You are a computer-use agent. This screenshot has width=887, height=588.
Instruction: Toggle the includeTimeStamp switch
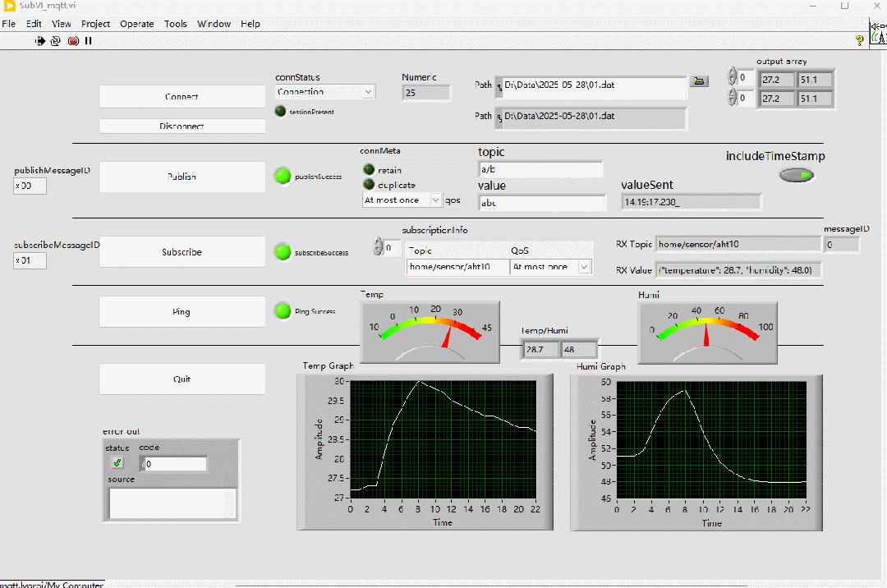pos(797,175)
